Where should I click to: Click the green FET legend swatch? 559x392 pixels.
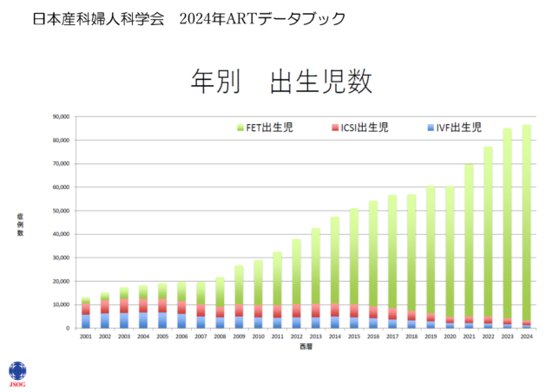(x=240, y=127)
